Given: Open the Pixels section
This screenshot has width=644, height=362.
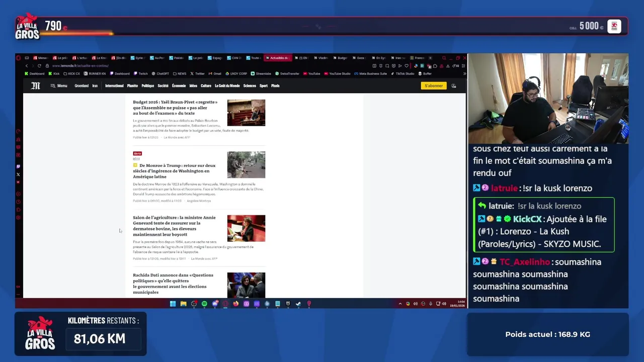Looking at the screenshot, I should pos(275,86).
